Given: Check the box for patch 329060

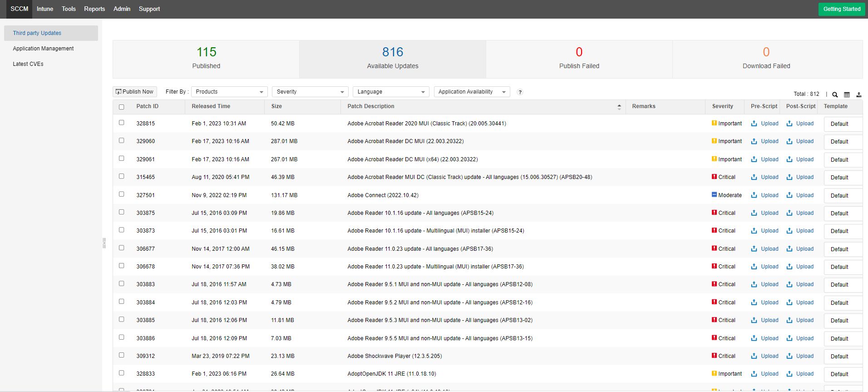Looking at the screenshot, I should pos(121,141).
